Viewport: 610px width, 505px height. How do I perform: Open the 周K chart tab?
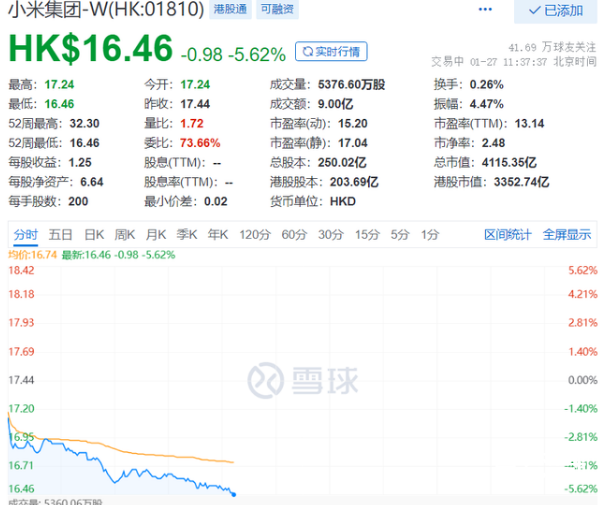point(125,235)
